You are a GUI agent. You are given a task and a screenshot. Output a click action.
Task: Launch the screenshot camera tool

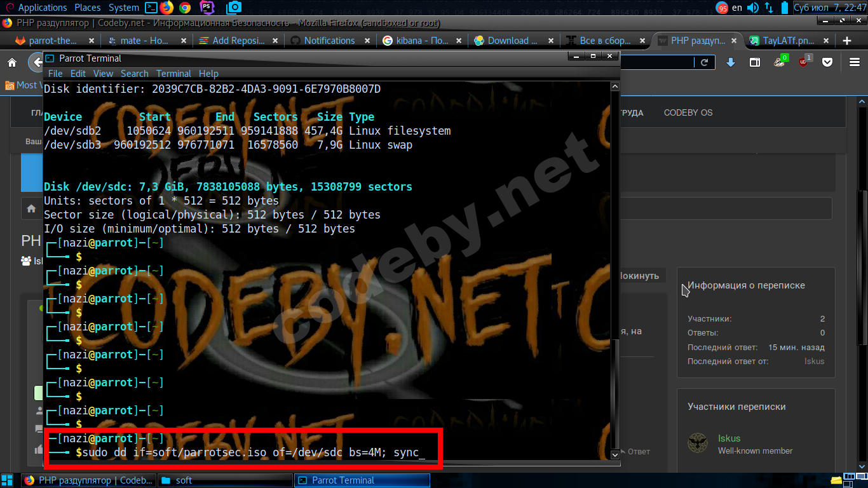[234, 8]
